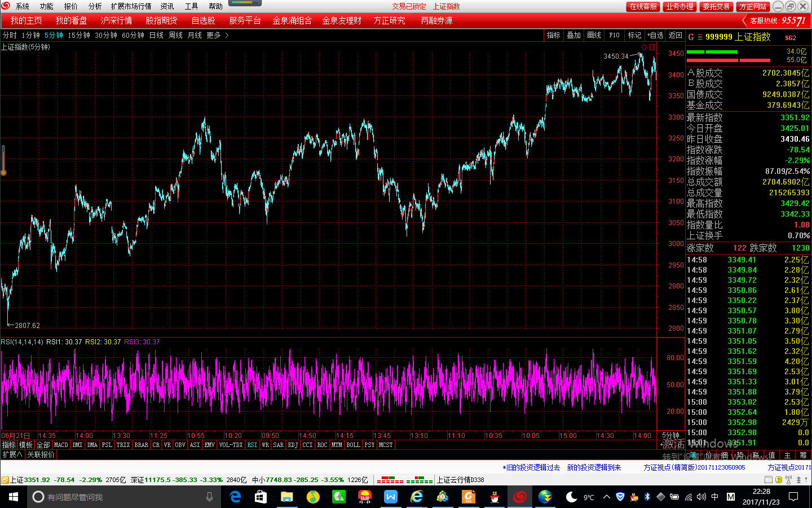Open the Windows notification center icon
812x508 pixels.
[x=793, y=497]
